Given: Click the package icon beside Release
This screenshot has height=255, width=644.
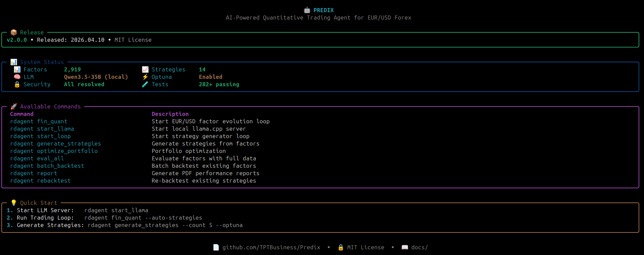Looking at the screenshot, I should [x=13, y=32].
